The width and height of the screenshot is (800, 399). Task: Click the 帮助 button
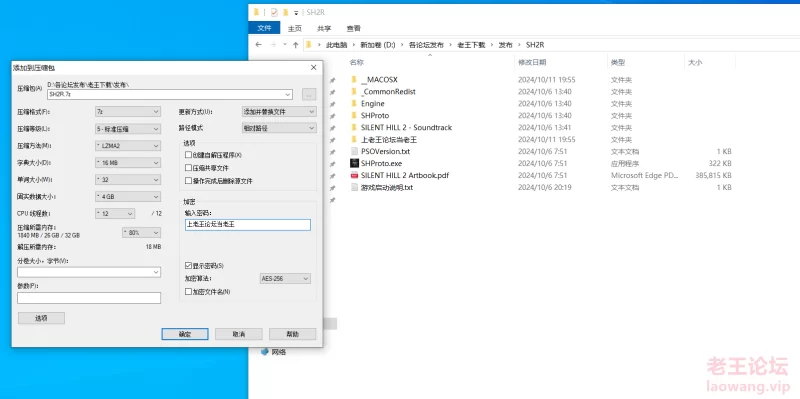pos(293,334)
